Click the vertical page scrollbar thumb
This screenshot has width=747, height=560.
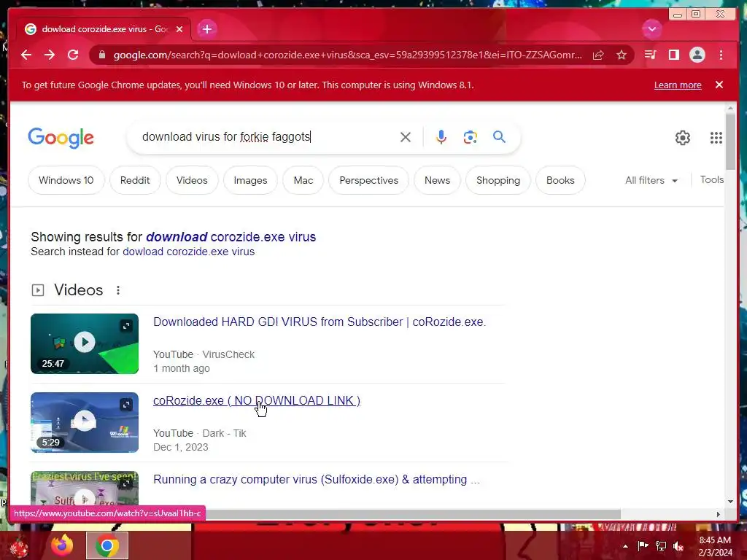tap(730, 141)
